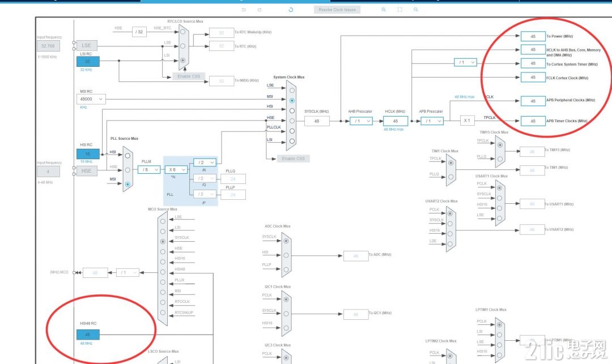This screenshot has width=612, height=364.
Task: Select PLLCLK in System Clock Mux
Action: click(292, 131)
